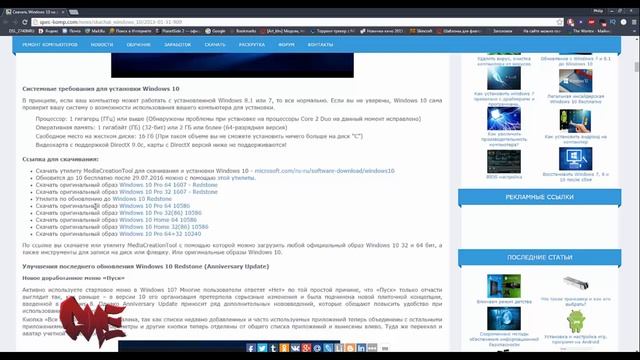Viewport: 640px width, 360px height.
Task: Open the Android robot thumbnail in latest articles
Action: (576, 322)
